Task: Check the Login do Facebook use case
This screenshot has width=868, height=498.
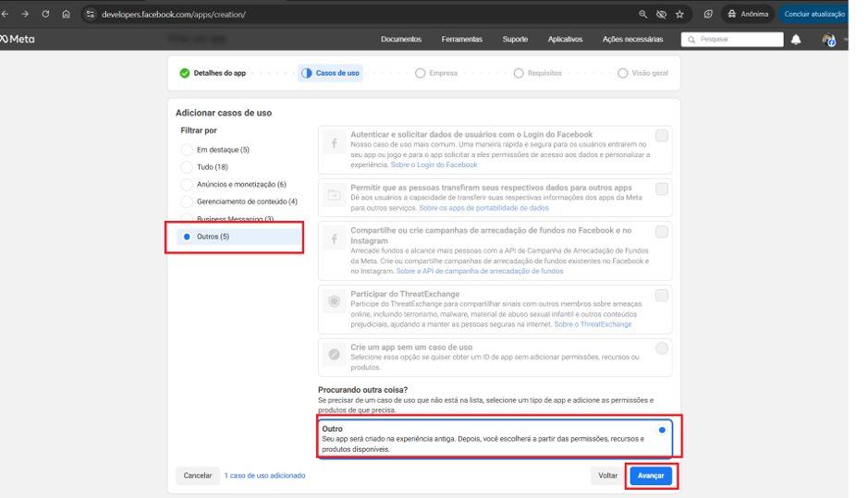Action: point(662,136)
